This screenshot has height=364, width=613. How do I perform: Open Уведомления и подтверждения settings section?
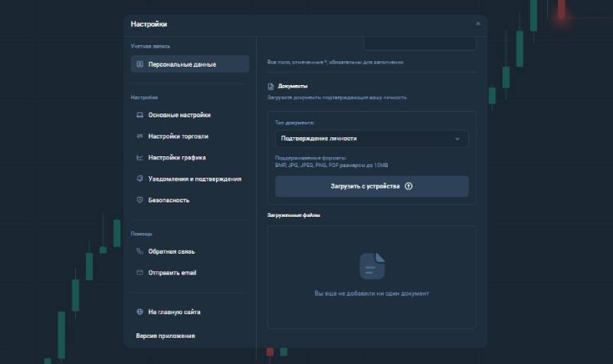pyautogui.click(x=195, y=179)
